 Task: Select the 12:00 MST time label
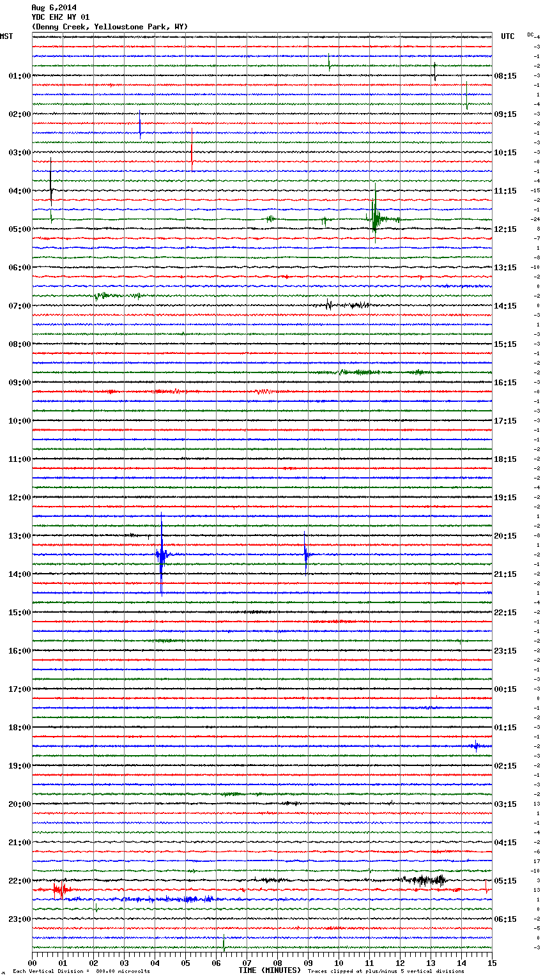[x=20, y=498]
